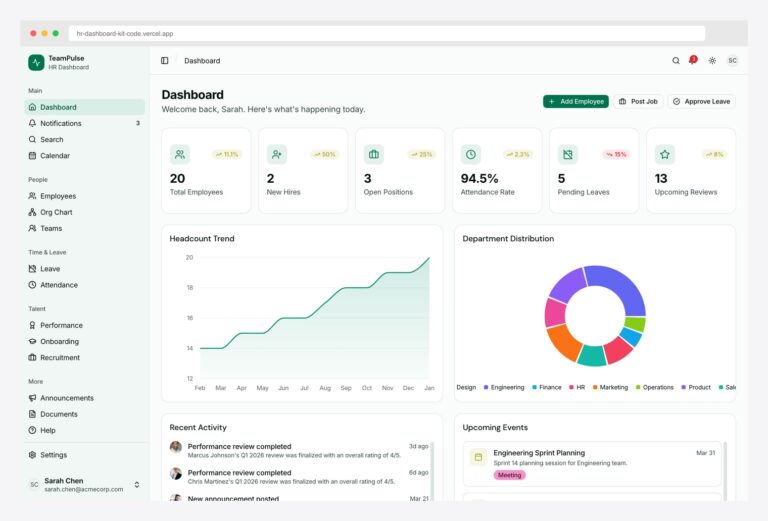Open Employees in the sidebar
Screen dimensions: 768x521
[84, 196]
